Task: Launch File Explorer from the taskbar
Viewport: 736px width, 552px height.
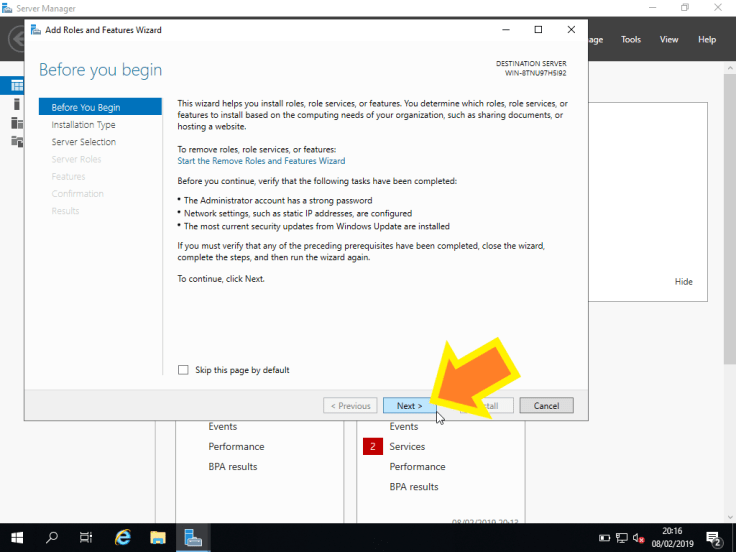Action: [158, 537]
